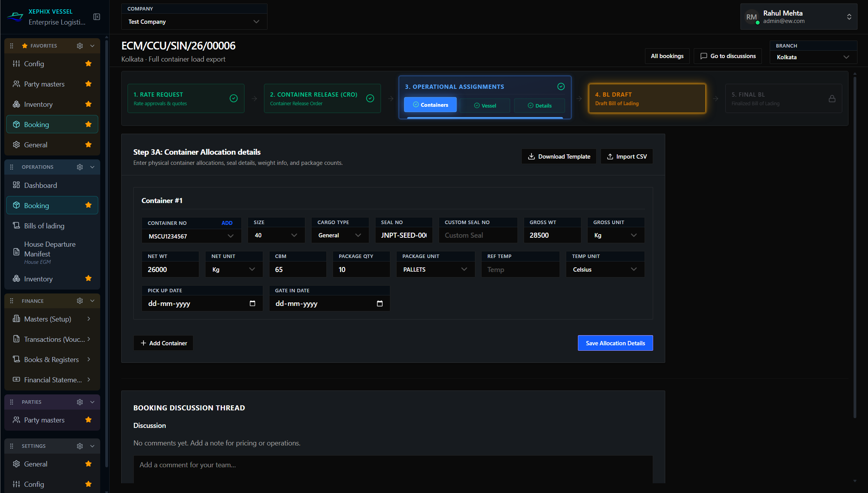Open step 4 BL Draft

click(647, 99)
